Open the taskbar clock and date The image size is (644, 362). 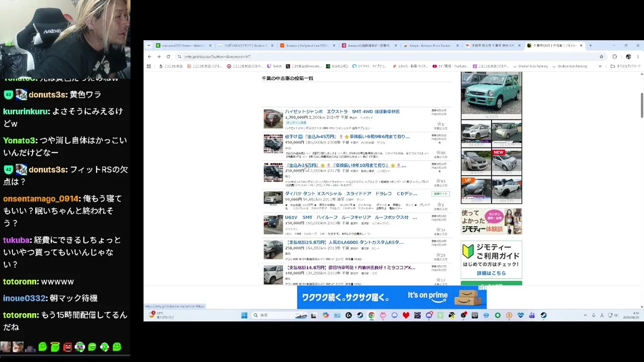click(630, 315)
